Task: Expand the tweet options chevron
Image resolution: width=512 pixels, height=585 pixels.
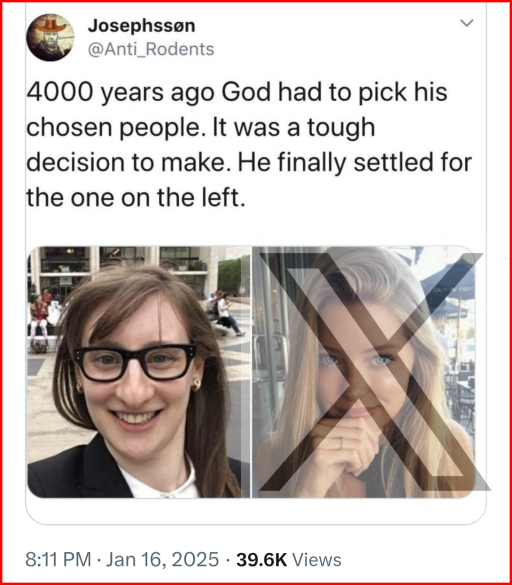Action: click(466, 23)
